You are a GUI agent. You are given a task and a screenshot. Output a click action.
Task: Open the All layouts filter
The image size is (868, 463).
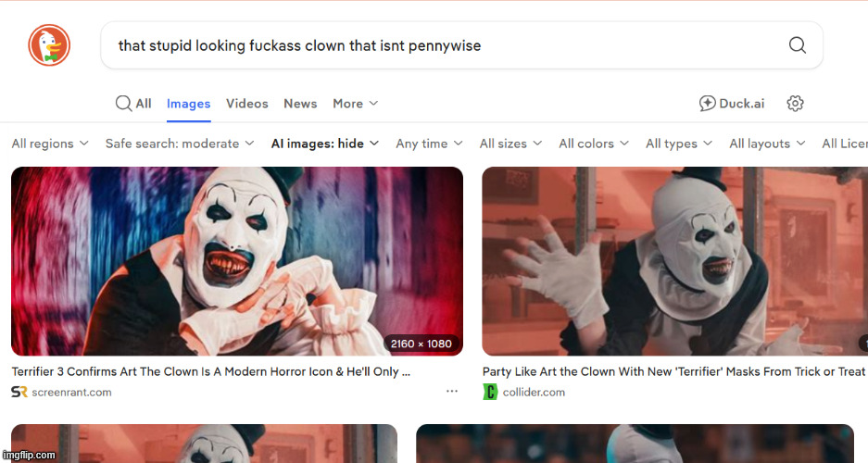[x=767, y=144]
